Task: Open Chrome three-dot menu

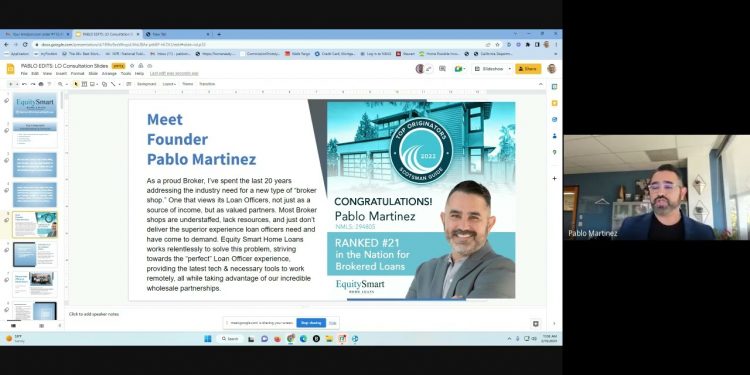Action: (x=556, y=44)
